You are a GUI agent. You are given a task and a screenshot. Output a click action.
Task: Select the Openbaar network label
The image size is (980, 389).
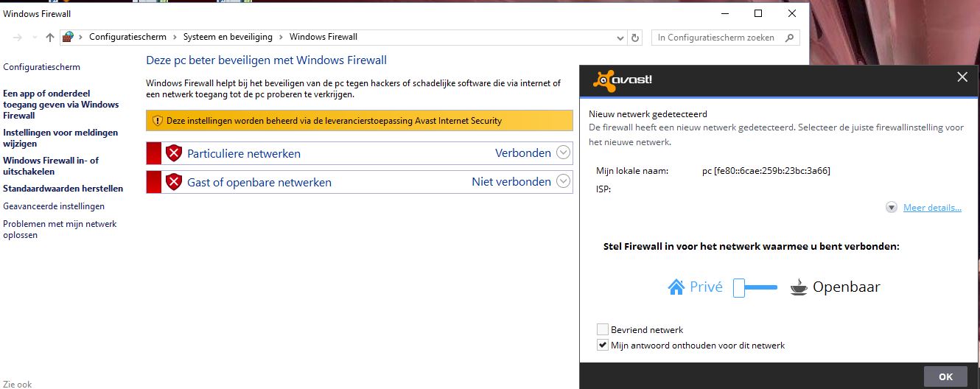coord(846,287)
